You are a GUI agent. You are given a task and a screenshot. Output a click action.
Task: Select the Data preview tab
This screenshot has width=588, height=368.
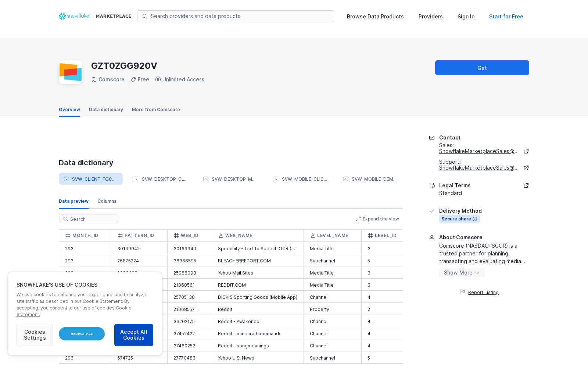[x=73, y=201]
